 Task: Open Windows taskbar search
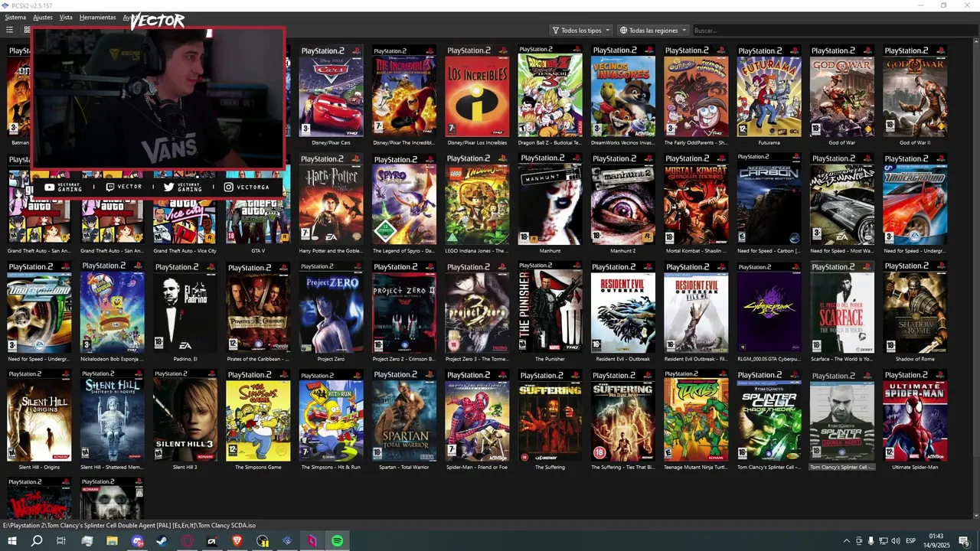point(37,541)
